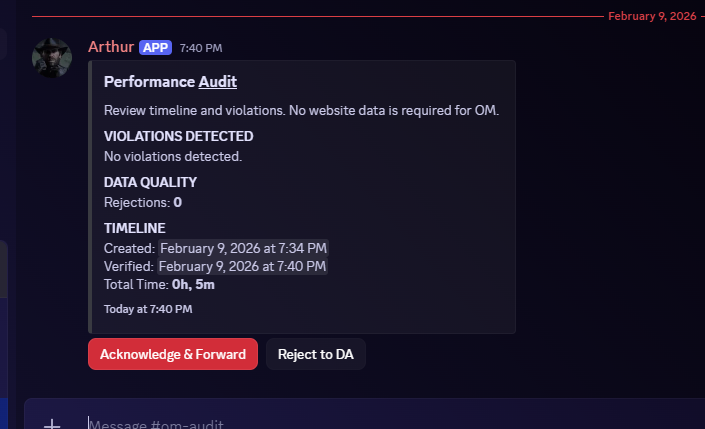Click Arthur's profile avatar
Image resolution: width=705 pixels, height=429 pixels.
click(x=52, y=58)
